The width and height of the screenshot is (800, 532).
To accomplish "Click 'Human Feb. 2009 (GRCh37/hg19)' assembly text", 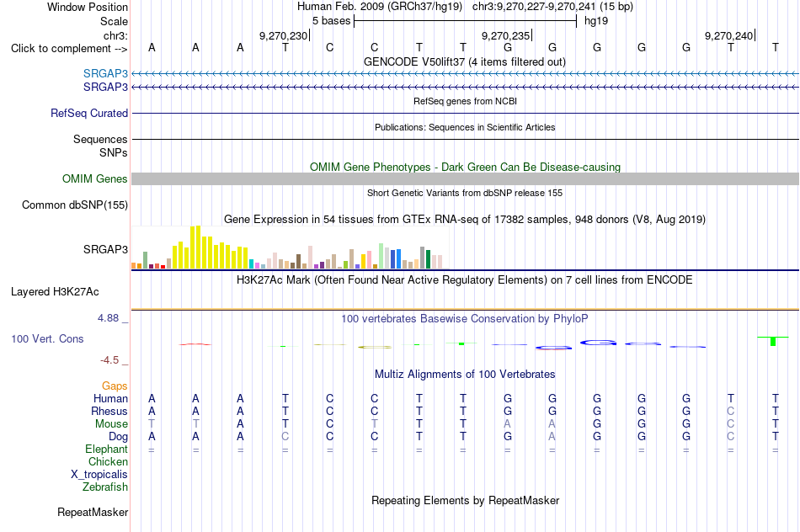I will tap(380, 7).
